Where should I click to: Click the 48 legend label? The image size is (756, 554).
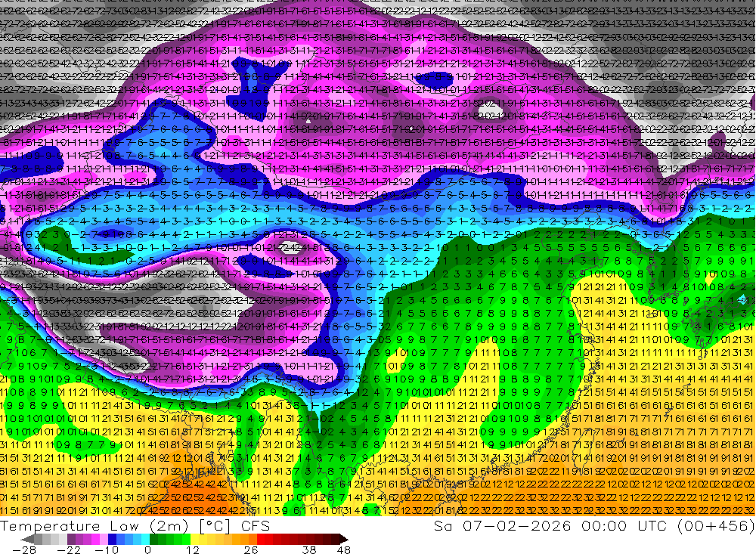(344, 549)
